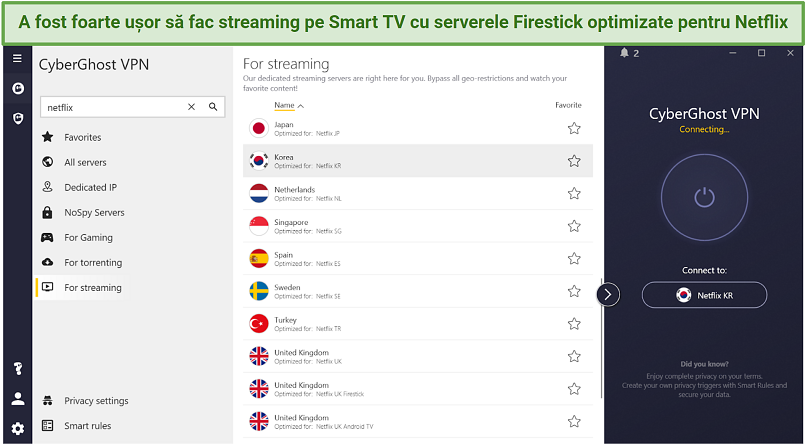Image resolution: width=806 pixels, height=444 pixels.
Task: Open the NoSpy Servers category
Action: [95, 212]
